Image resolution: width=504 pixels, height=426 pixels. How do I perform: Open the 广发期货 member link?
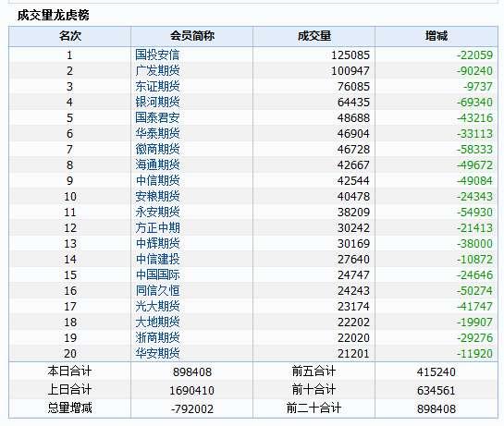(x=157, y=70)
